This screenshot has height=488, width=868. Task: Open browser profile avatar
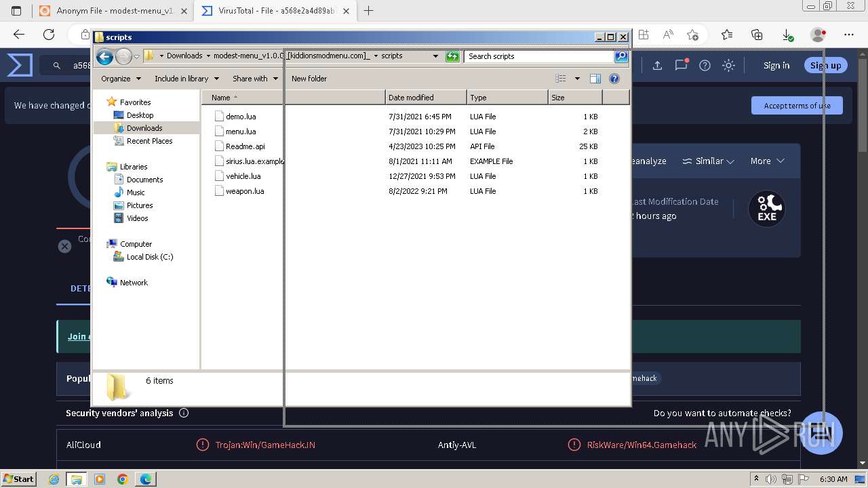818,35
